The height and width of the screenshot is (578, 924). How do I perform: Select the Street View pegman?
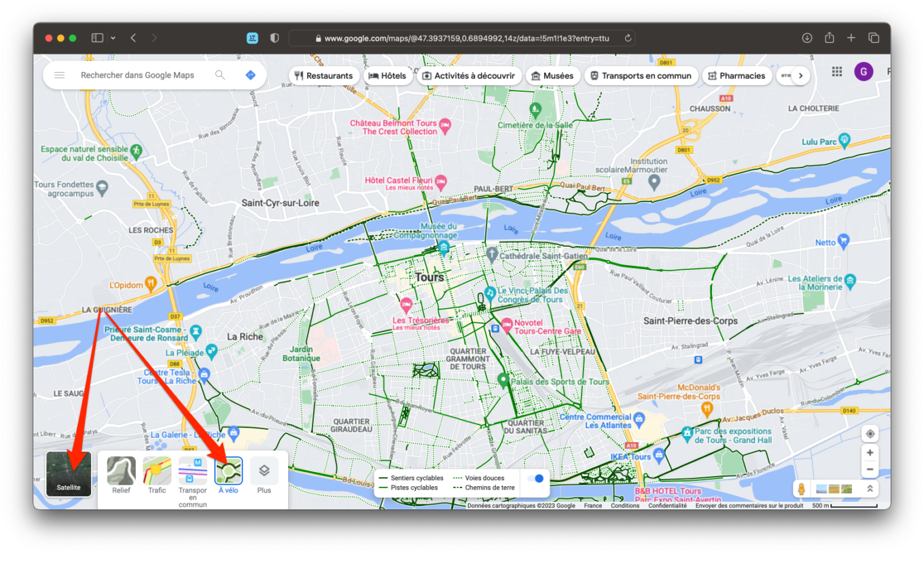tap(802, 489)
